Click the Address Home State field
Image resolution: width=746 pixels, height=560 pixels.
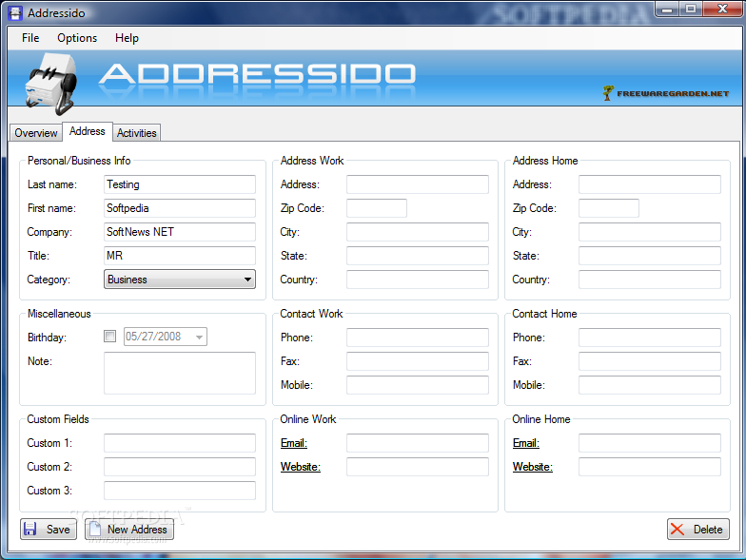click(x=649, y=256)
